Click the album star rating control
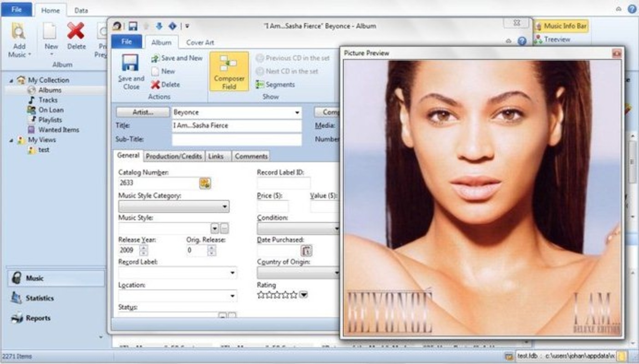 [277, 295]
